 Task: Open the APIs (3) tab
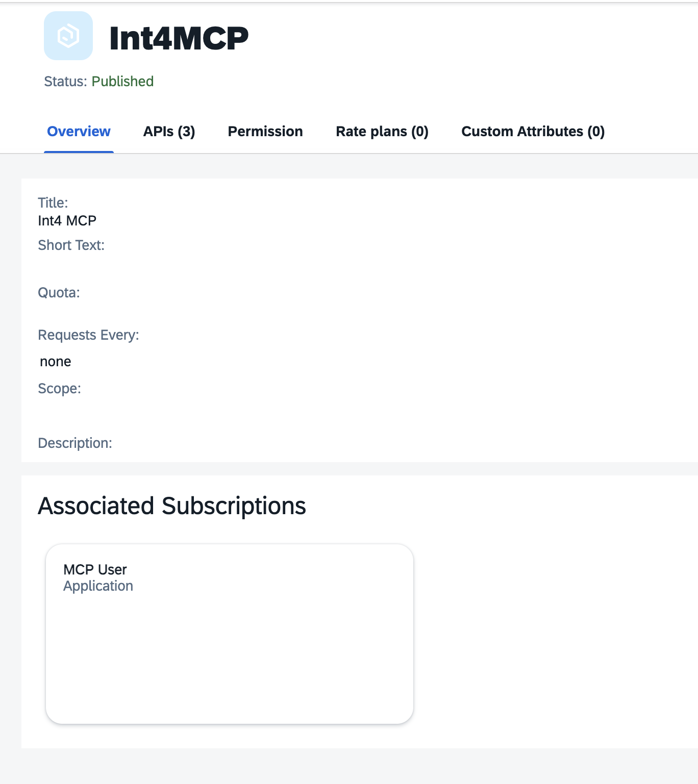pyautogui.click(x=169, y=132)
